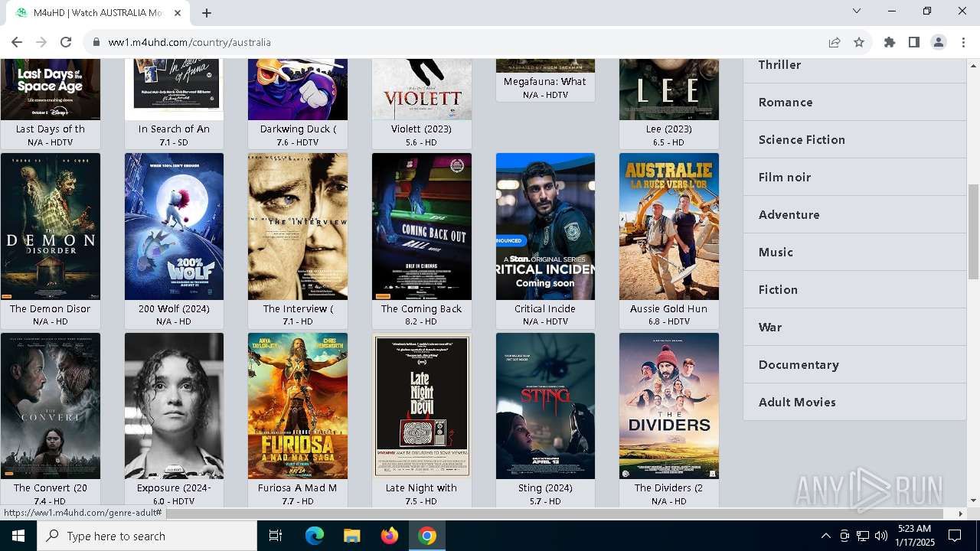Toggle the browser side panel
980x551 pixels.
pyautogui.click(x=914, y=42)
